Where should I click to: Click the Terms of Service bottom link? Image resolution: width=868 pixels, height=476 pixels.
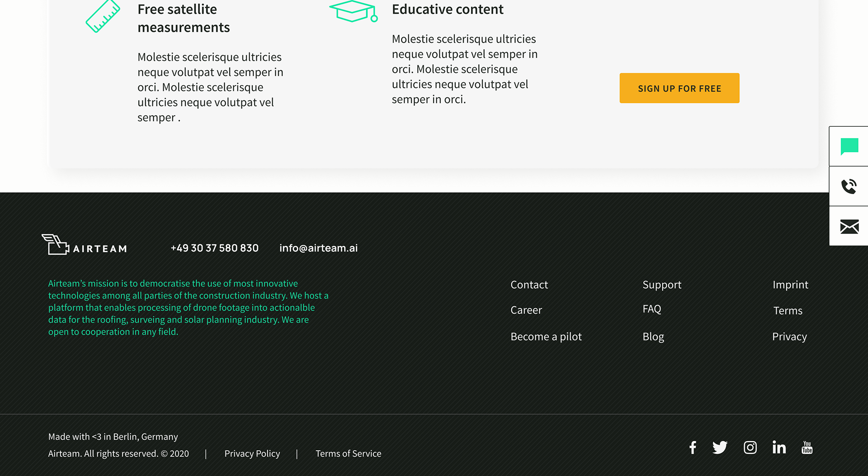tap(348, 453)
